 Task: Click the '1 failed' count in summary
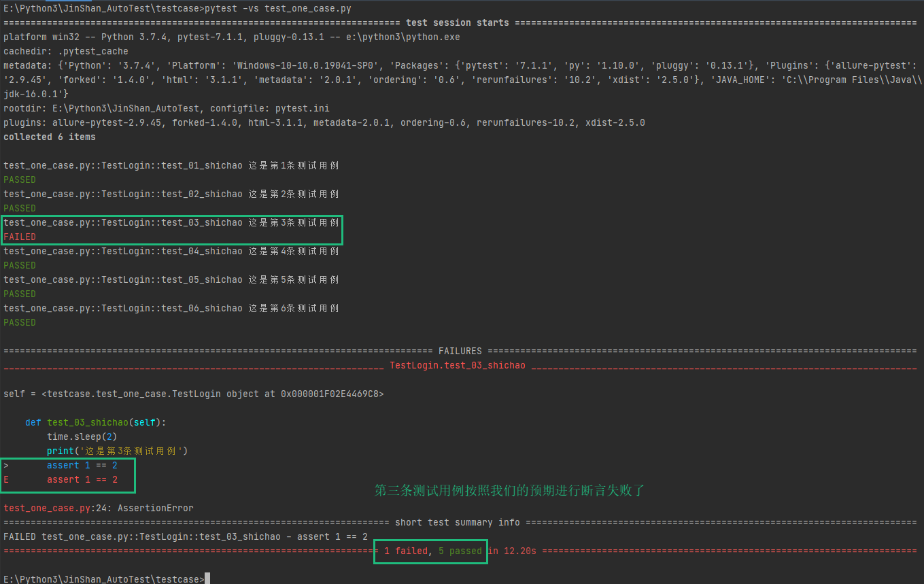[406, 551]
